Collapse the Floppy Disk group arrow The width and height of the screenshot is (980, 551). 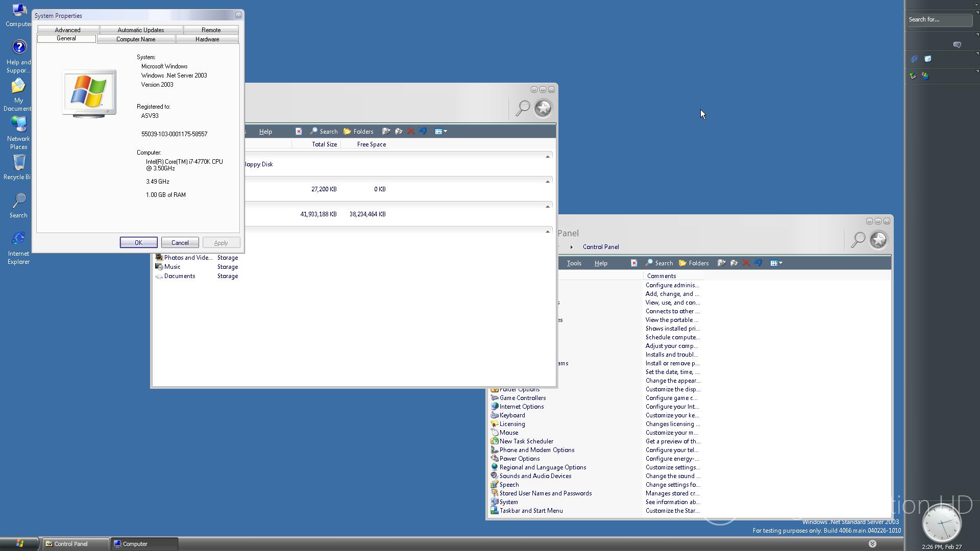tap(548, 157)
